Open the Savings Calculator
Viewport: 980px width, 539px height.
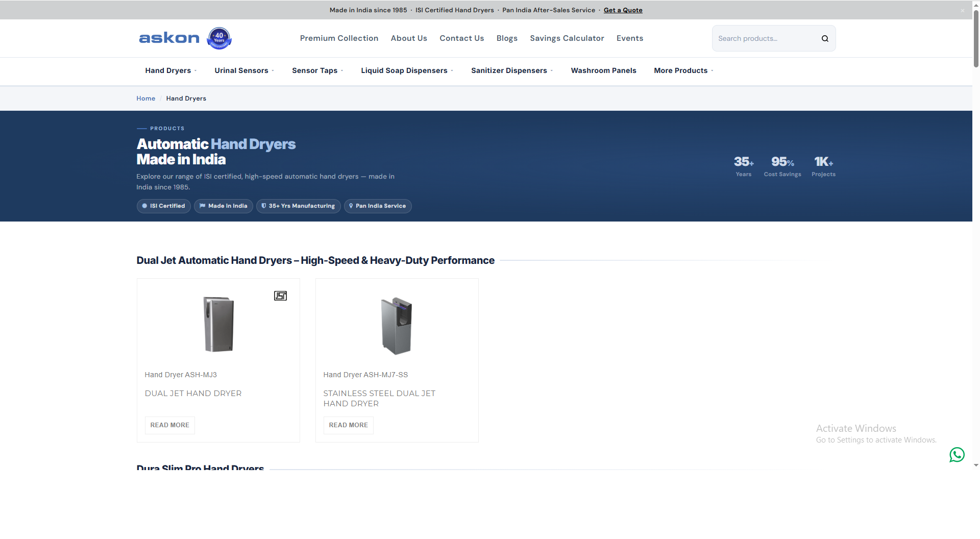point(567,38)
